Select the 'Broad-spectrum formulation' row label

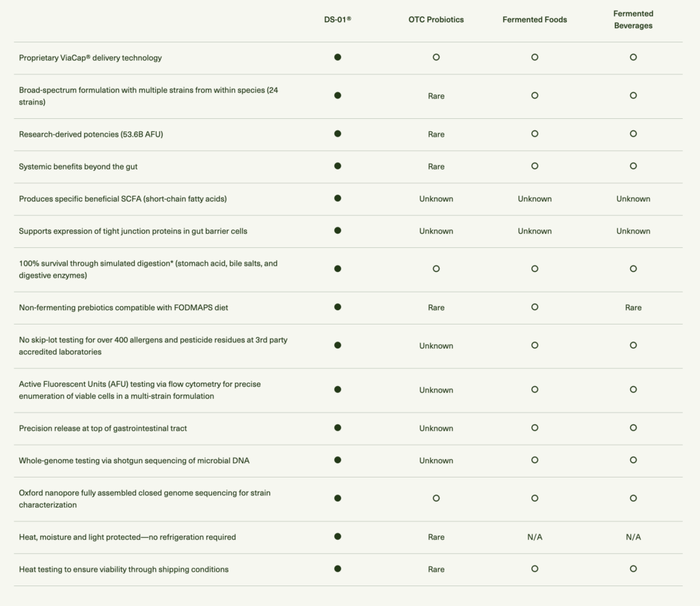click(148, 96)
